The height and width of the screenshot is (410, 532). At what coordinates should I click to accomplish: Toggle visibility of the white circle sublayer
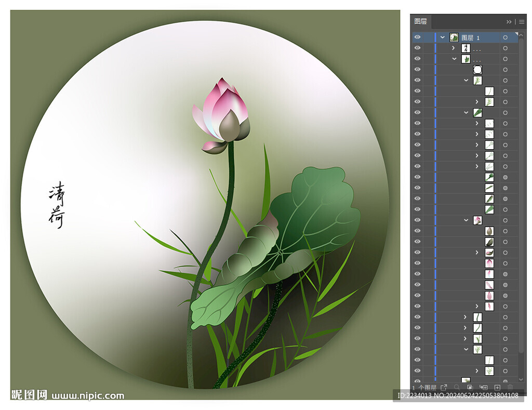click(417, 70)
